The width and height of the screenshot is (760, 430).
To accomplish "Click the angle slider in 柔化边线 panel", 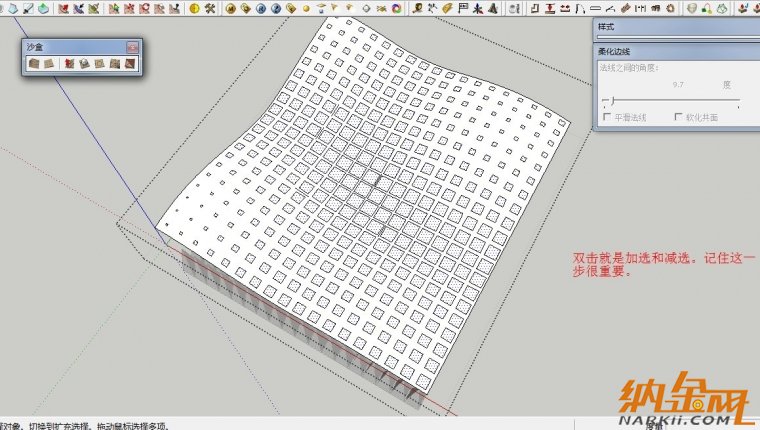I will pyautogui.click(x=613, y=101).
